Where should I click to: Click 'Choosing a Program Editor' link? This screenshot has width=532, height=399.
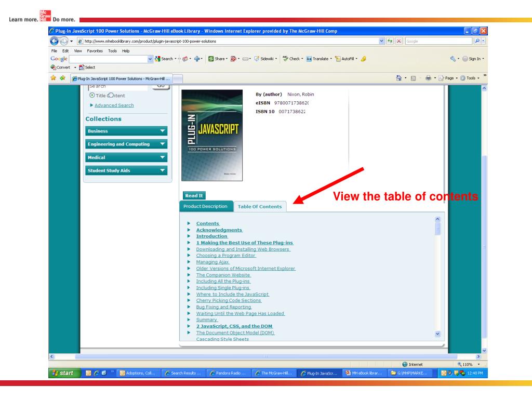pyautogui.click(x=225, y=256)
